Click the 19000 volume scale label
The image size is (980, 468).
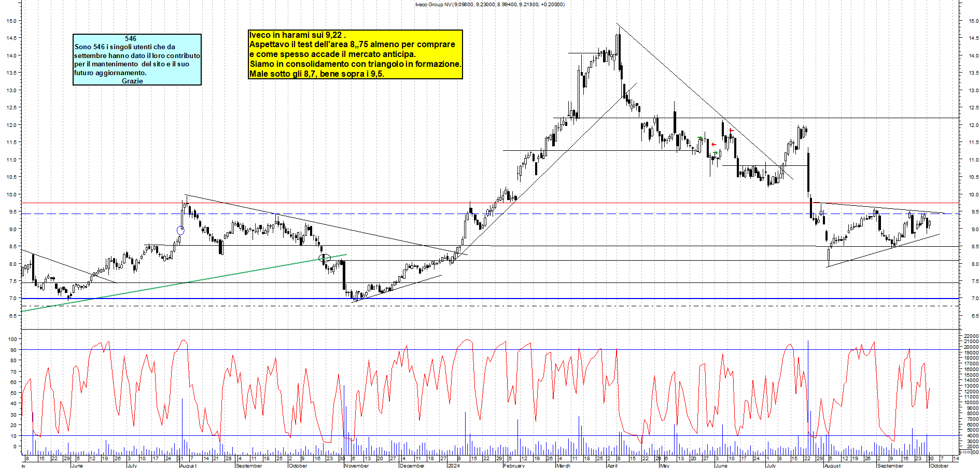coord(971,352)
